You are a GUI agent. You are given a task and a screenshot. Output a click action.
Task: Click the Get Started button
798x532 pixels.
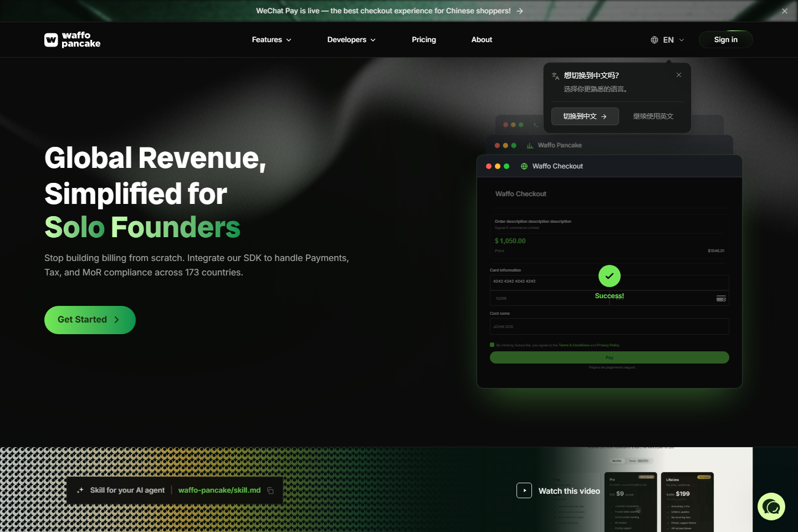(x=90, y=320)
